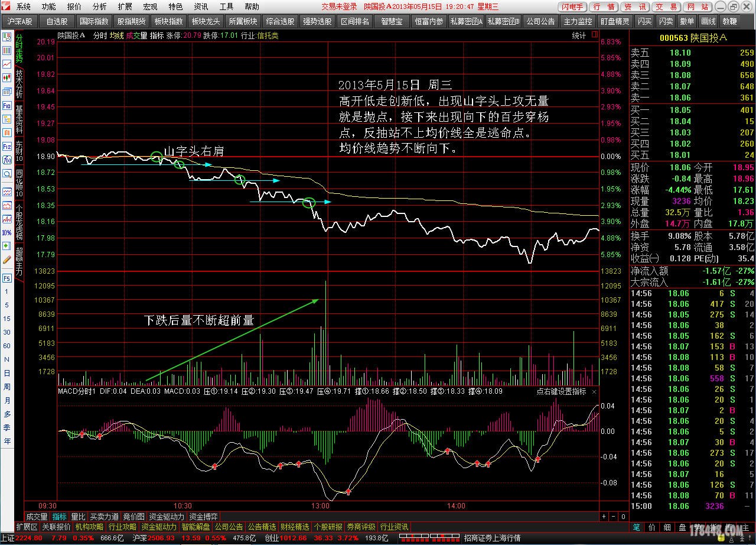This screenshot has height=545, width=756.
Task: Switch to 15-minute period
Action: point(7,319)
